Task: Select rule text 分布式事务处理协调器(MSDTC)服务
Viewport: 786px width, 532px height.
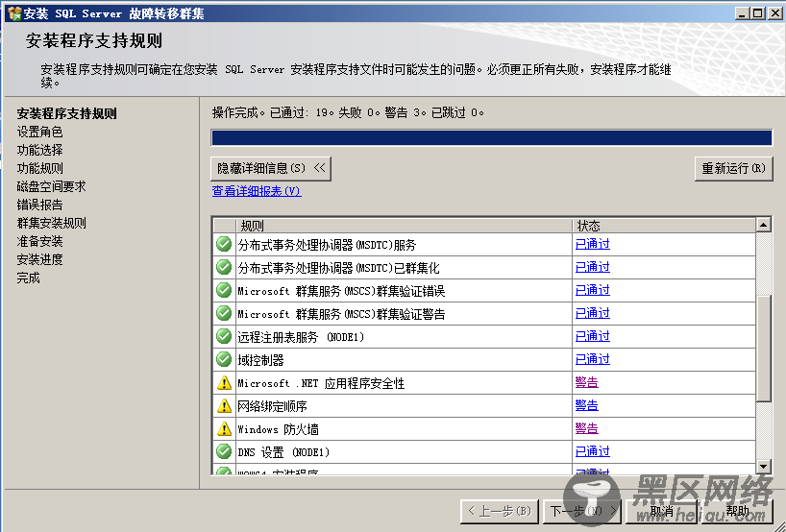Action: pyautogui.click(x=327, y=245)
